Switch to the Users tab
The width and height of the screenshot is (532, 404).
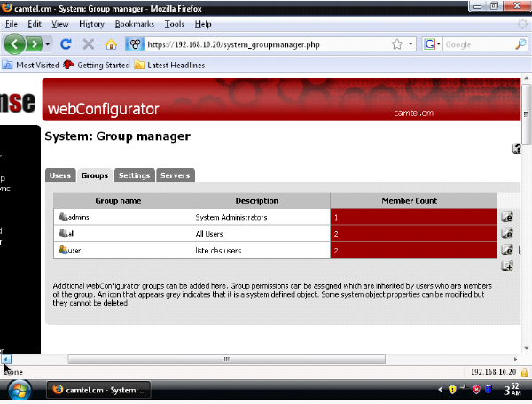coord(59,175)
